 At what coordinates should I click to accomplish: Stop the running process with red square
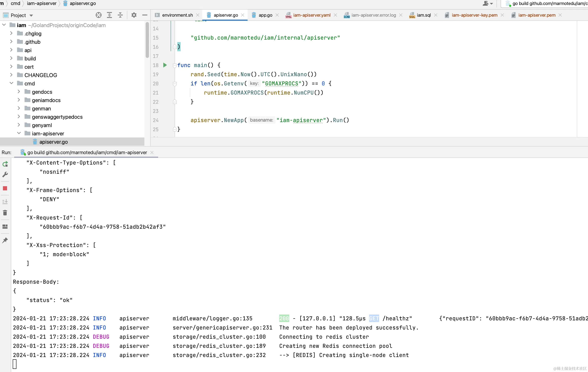point(5,188)
